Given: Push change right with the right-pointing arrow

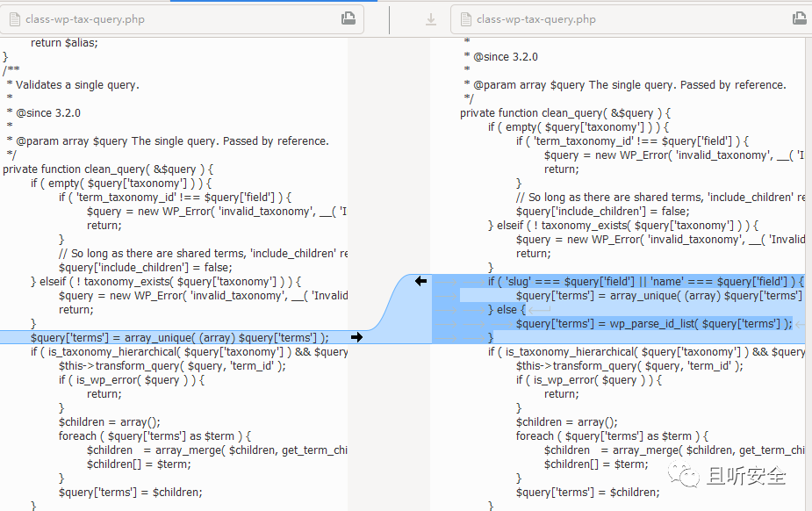Looking at the screenshot, I should point(356,337).
